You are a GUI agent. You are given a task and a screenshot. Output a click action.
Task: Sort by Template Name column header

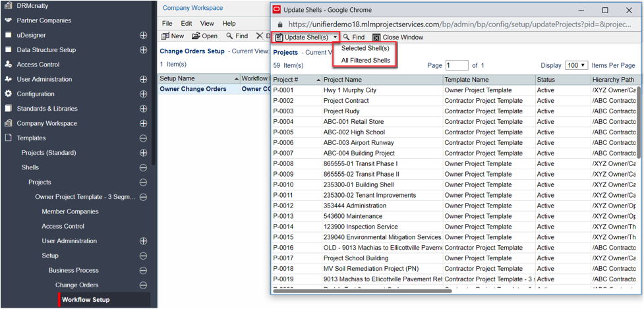[x=488, y=80]
